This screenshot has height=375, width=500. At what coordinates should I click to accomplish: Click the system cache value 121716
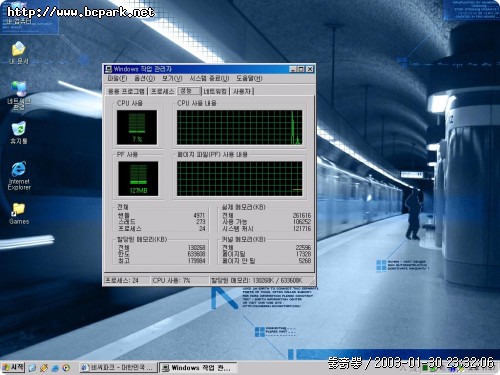click(302, 229)
